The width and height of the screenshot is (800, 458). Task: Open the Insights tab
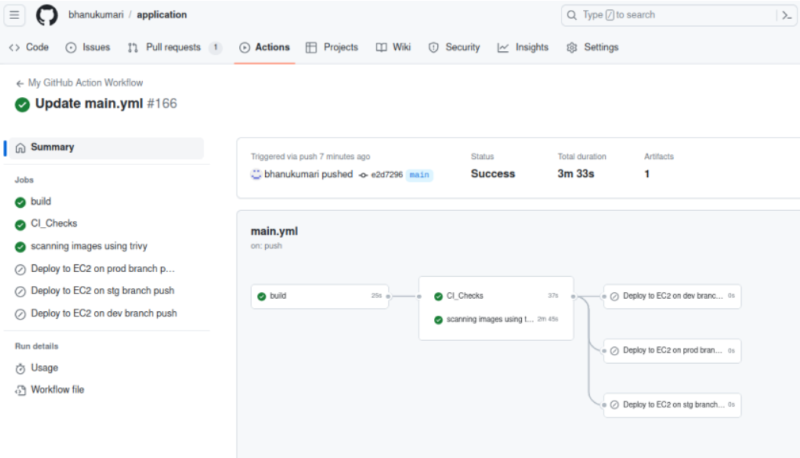click(523, 47)
